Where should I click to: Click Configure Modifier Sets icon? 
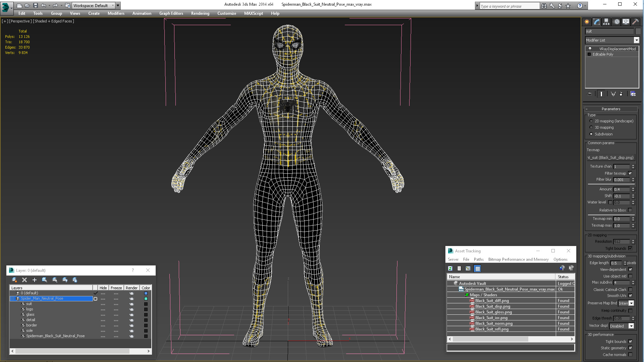(x=633, y=94)
